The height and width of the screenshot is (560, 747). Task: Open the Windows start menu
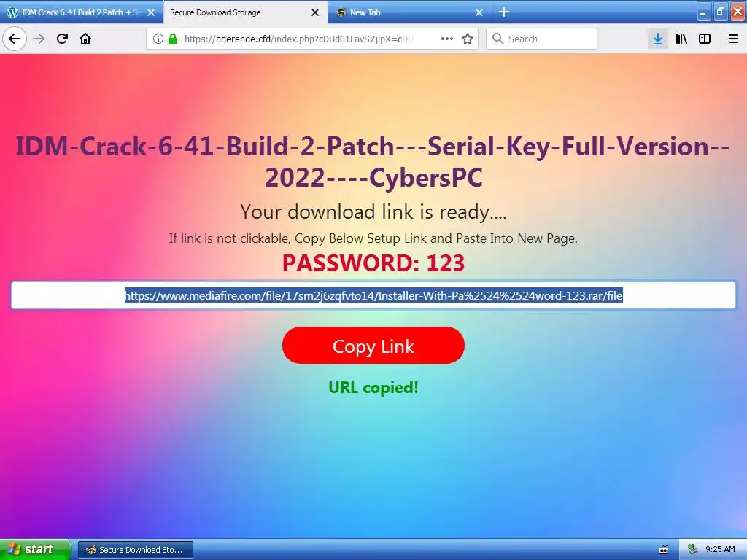(35, 550)
